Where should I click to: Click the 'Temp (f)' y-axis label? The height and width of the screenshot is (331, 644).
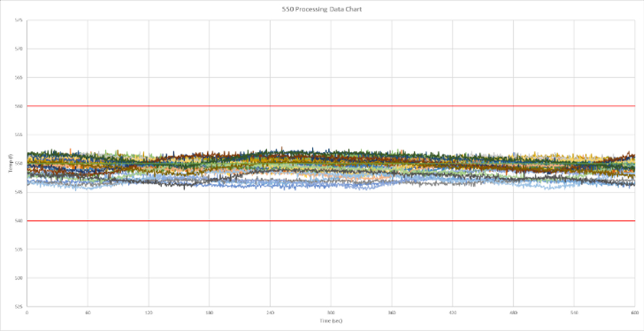click(x=10, y=163)
